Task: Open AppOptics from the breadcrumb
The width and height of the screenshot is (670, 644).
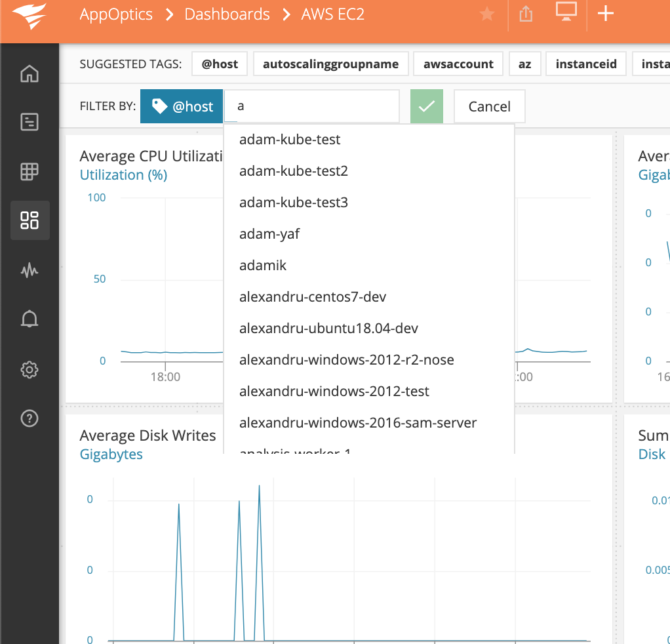Action: (116, 14)
